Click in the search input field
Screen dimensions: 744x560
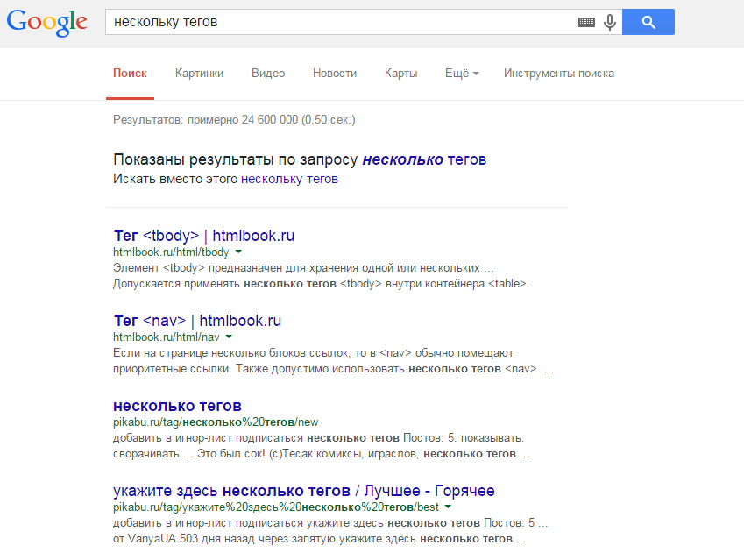[x=337, y=23]
